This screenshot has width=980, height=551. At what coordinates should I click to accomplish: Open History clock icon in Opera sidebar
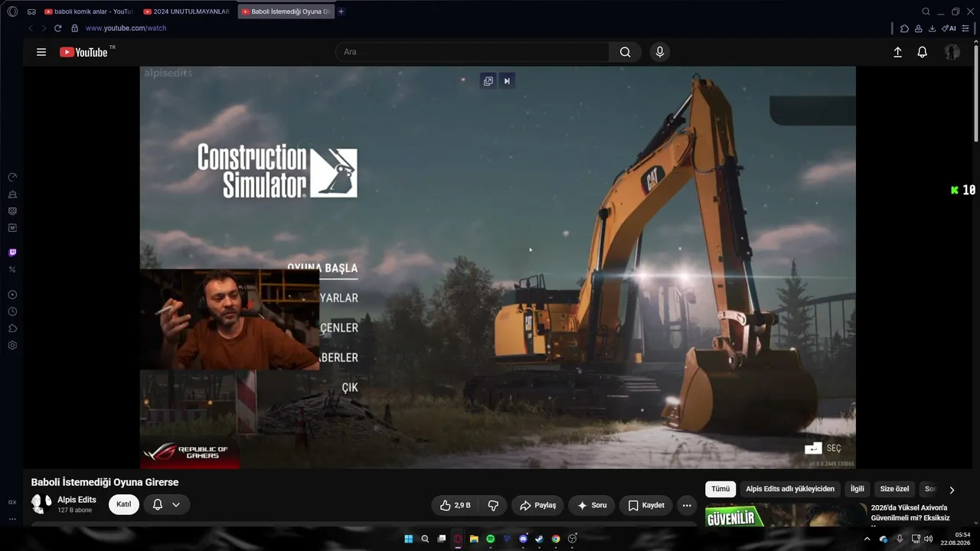(12, 311)
